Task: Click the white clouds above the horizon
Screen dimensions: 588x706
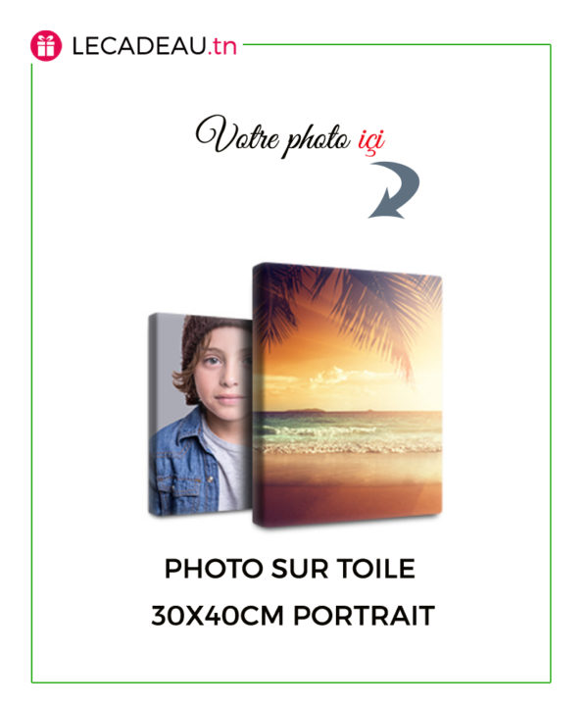Action: [x=335, y=377]
